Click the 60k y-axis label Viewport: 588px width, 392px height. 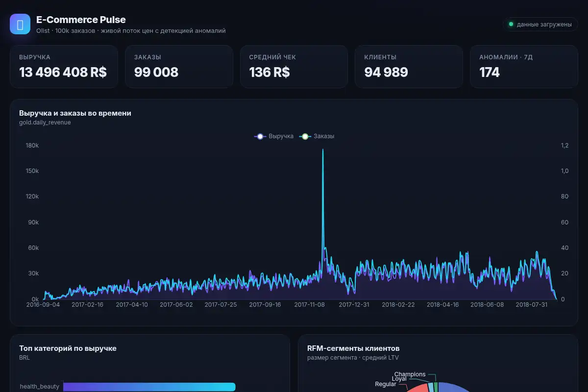(34, 248)
